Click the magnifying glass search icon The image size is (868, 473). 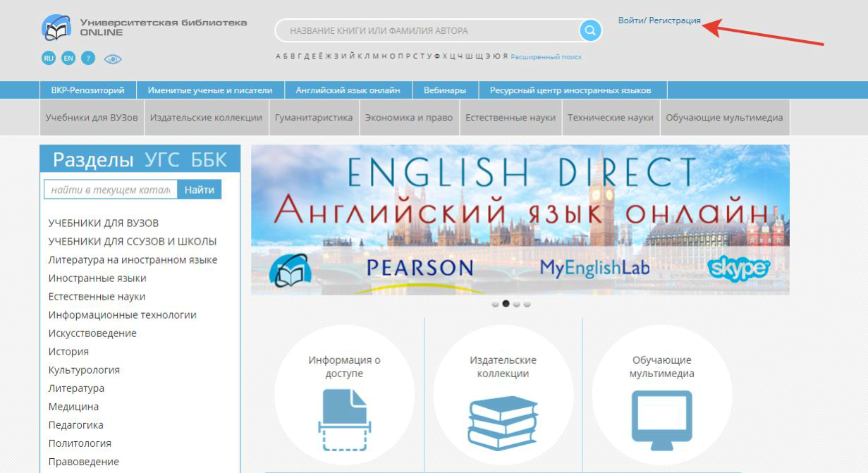[590, 30]
